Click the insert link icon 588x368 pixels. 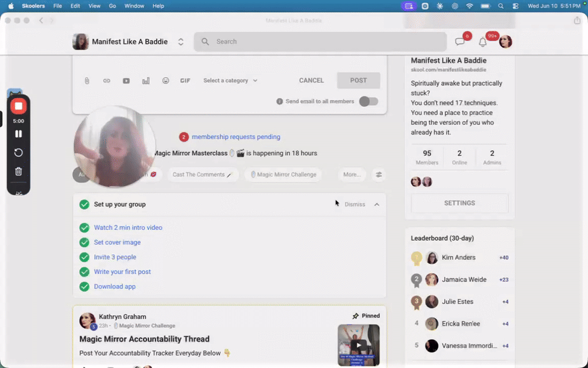(x=106, y=80)
